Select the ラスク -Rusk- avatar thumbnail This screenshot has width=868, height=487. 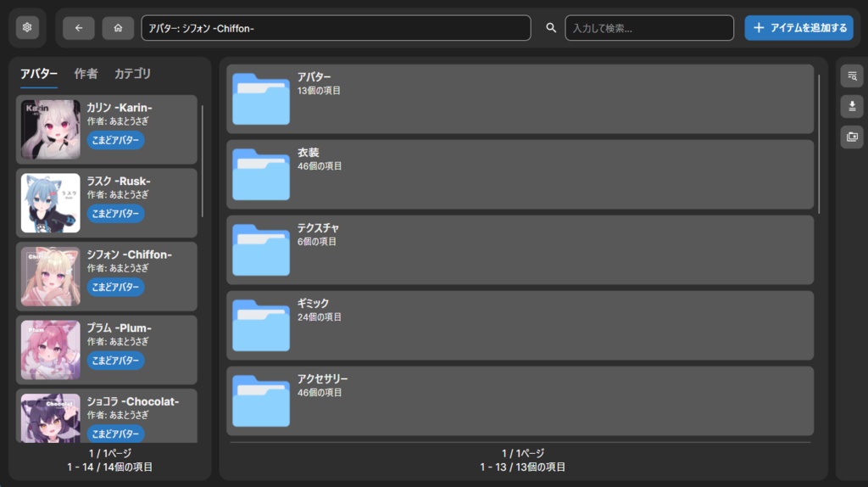(x=50, y=203)
